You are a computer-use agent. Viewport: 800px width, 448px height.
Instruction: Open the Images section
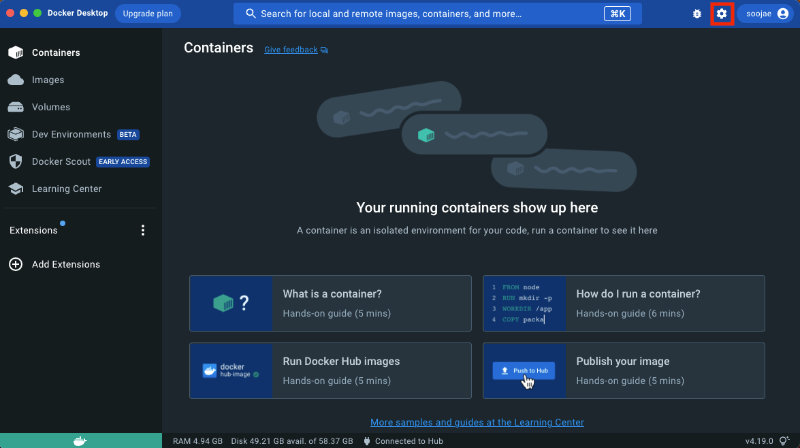click(48, 80)
